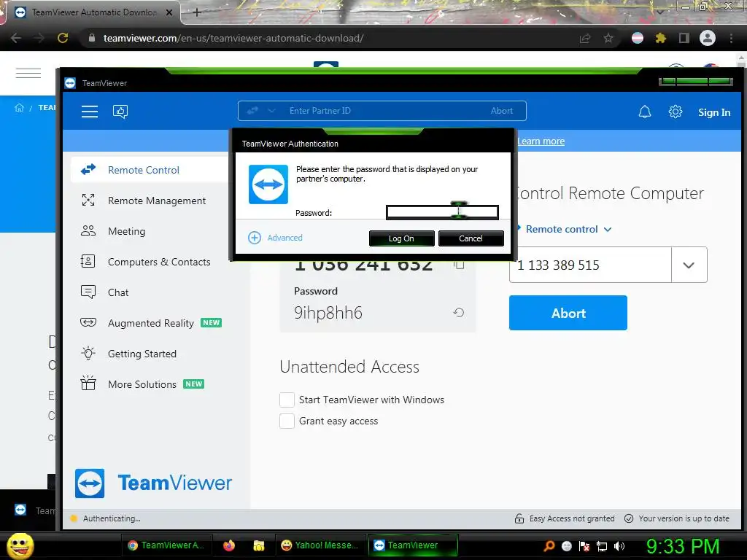Click the feedback icon next to the menu
The height and width of the screenshot is (560, 747).
(x=120, y=112)
